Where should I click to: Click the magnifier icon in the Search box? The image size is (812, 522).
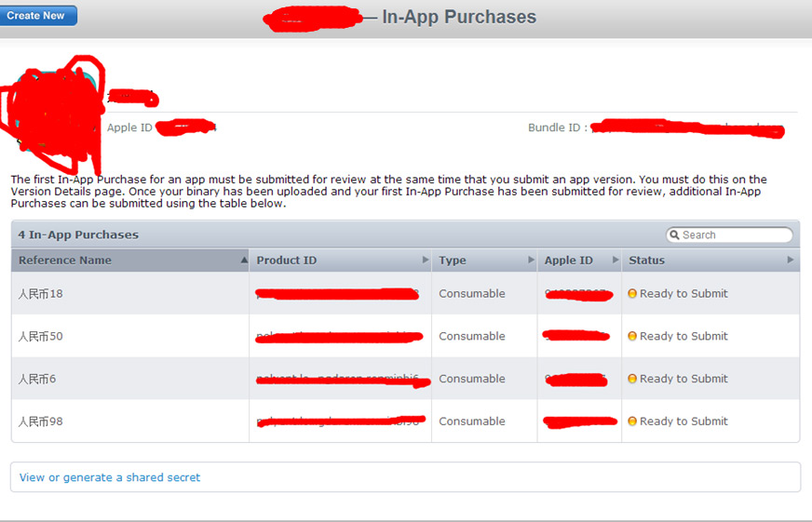[x=674, y=234]
